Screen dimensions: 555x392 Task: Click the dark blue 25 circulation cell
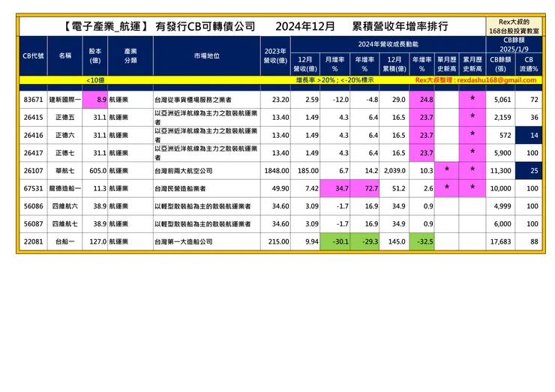coord(529,171)
